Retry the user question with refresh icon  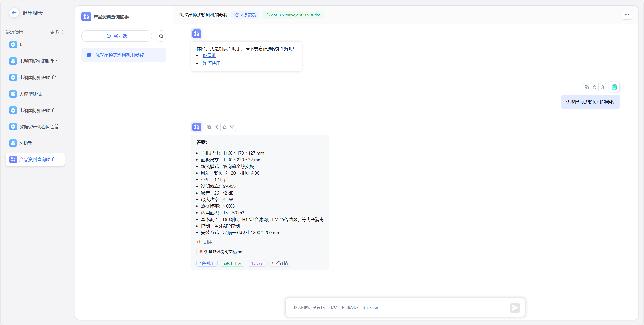point(595,87)
